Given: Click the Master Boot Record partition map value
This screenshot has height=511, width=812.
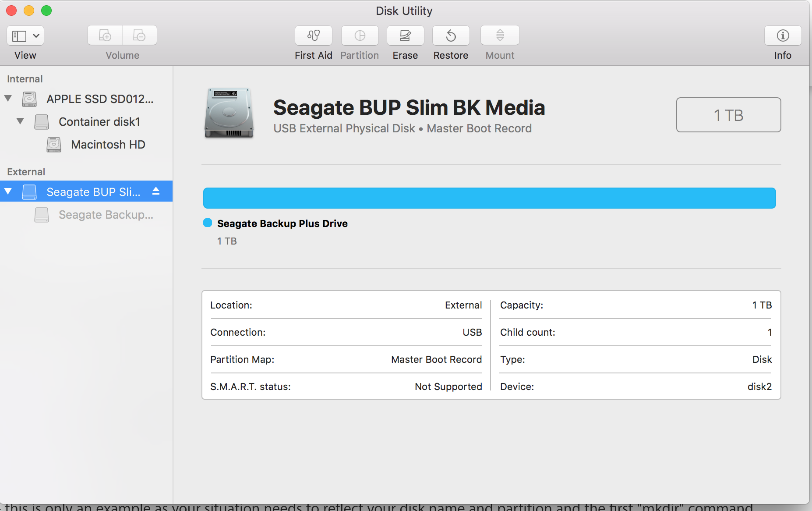Looking at the screenshot, I should (437, 359).
